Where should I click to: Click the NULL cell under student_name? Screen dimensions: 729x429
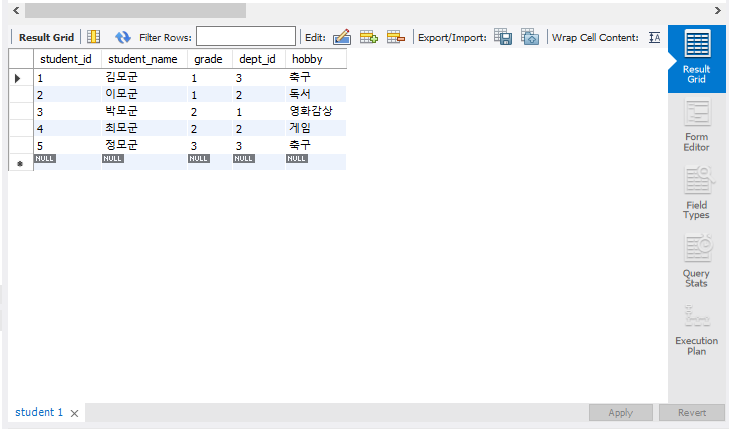tap(144, 162)
